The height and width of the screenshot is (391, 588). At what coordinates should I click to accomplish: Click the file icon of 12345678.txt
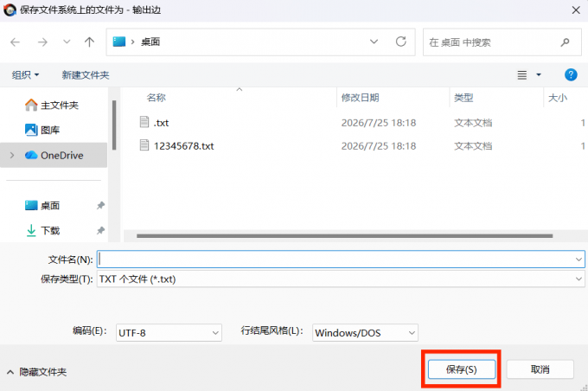click(x=144, y=145)
